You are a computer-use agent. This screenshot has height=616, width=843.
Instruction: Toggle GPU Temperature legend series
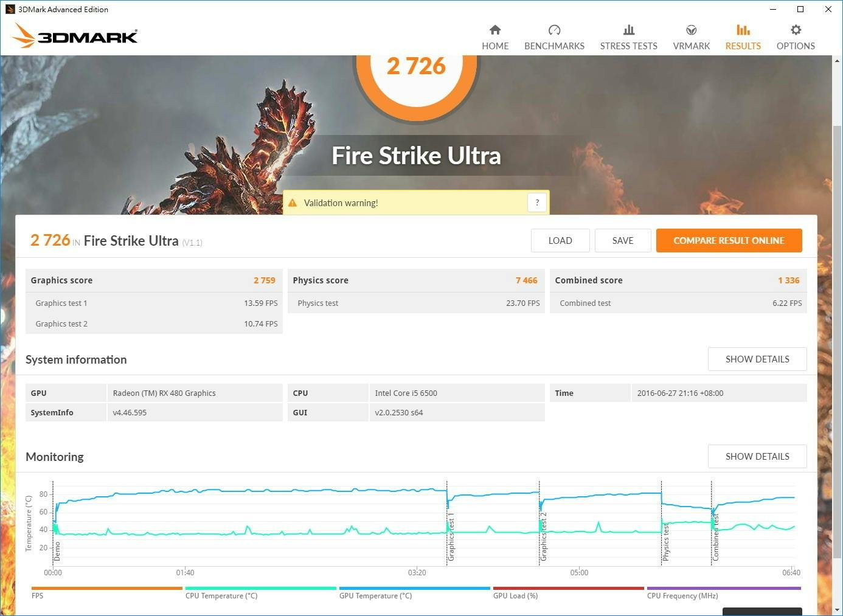click(x=414, y=589)
